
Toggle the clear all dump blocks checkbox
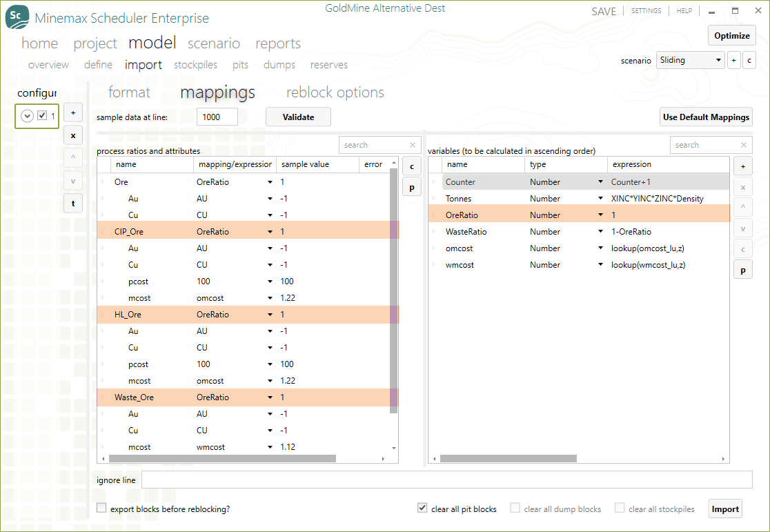515,508
